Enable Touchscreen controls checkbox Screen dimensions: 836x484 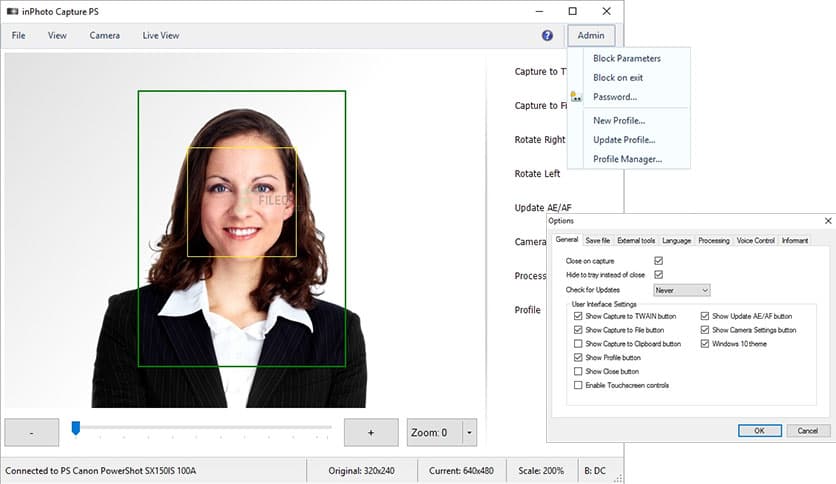click(x=578, y=385)
